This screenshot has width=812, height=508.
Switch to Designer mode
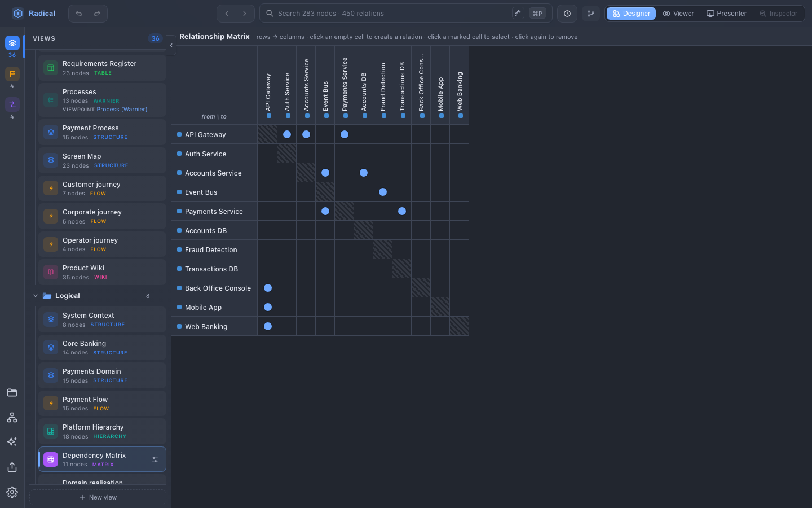(x=631, y=14)
